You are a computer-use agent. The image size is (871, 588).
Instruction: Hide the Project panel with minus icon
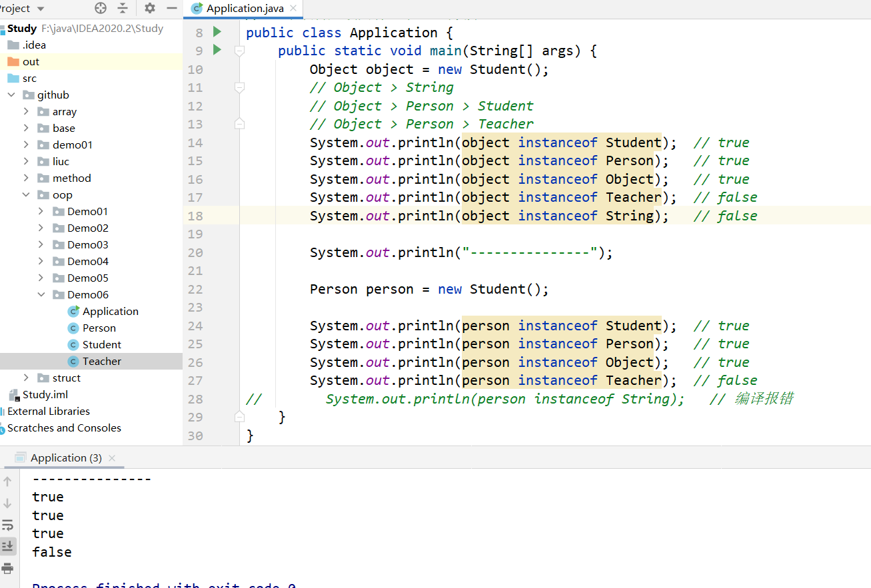(172, 8)
